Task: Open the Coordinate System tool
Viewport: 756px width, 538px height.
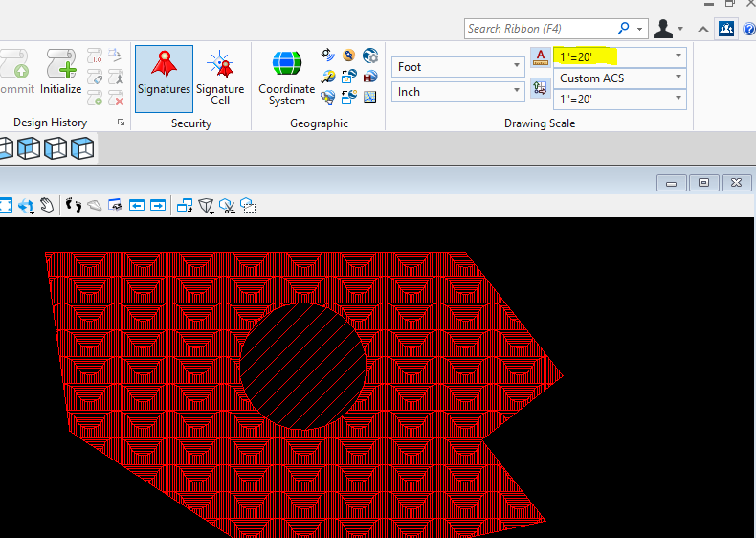Action: click(287, 78)
